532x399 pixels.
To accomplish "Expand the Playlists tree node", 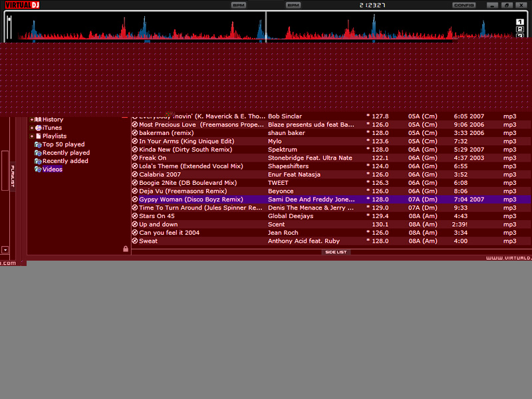I will coord(31,136).
